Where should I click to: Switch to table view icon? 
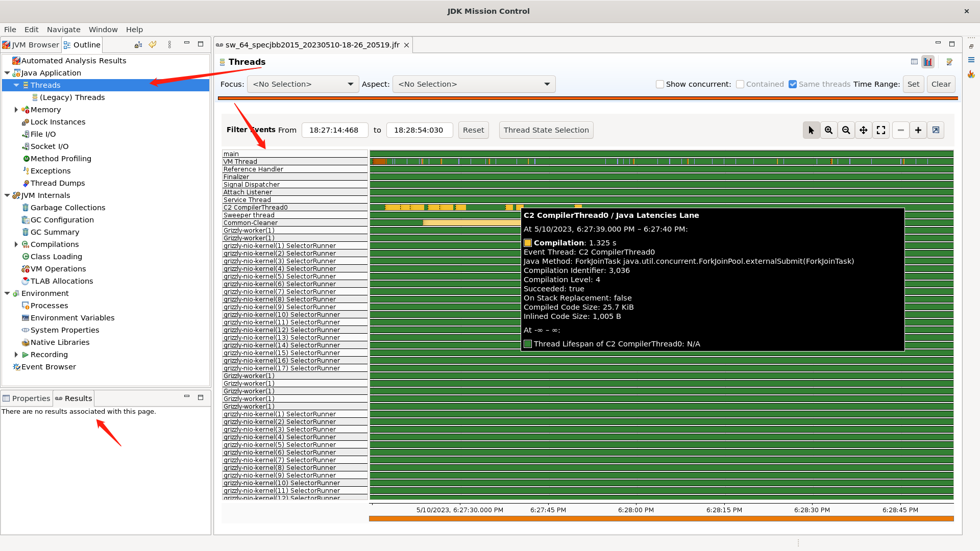[x=914, y=62]
